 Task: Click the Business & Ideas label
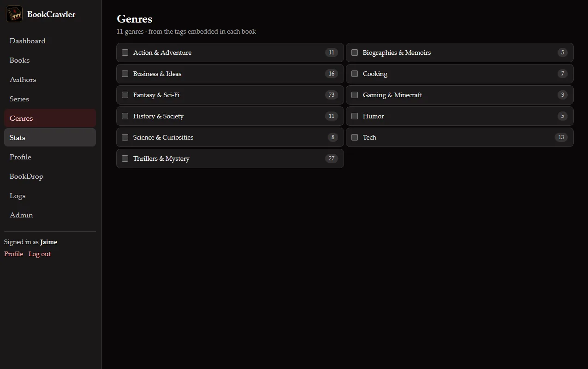click(157, 74)
